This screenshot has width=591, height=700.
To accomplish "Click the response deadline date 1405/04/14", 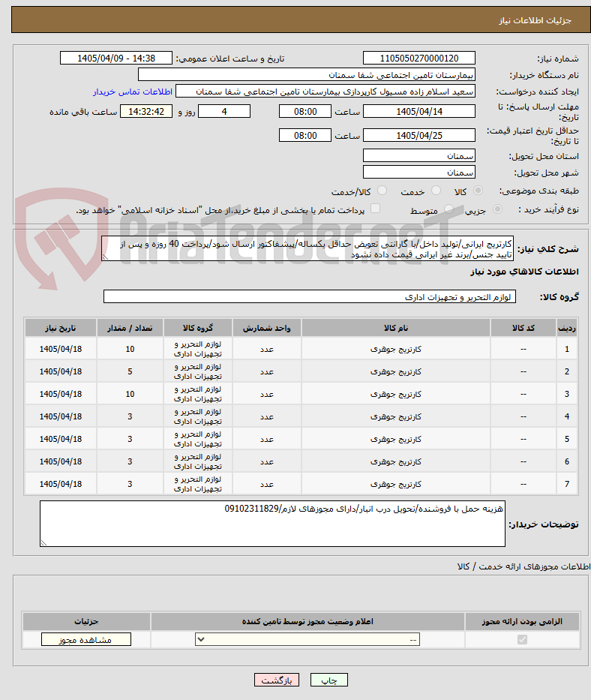I will (x=419, y=112).
